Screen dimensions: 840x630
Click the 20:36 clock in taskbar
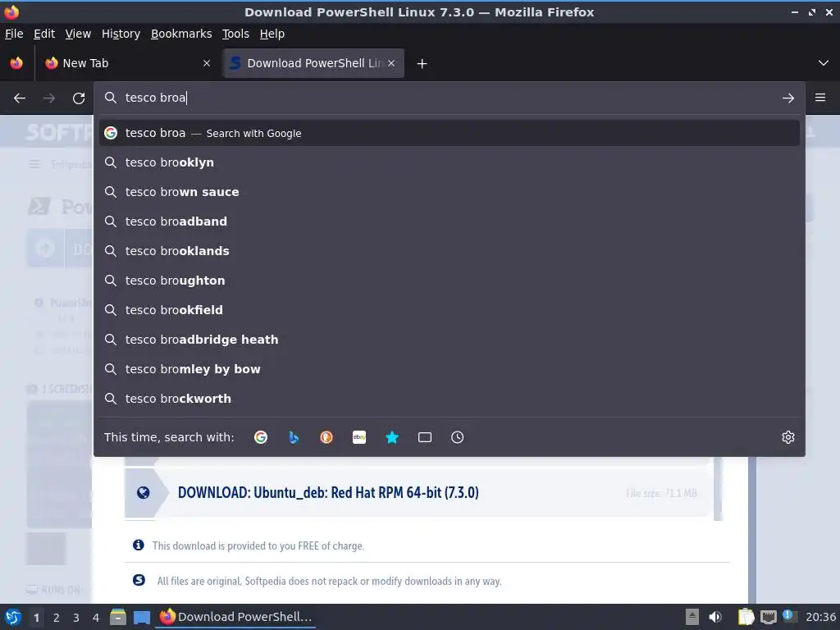pyautogui.click(x=820, y=617)
